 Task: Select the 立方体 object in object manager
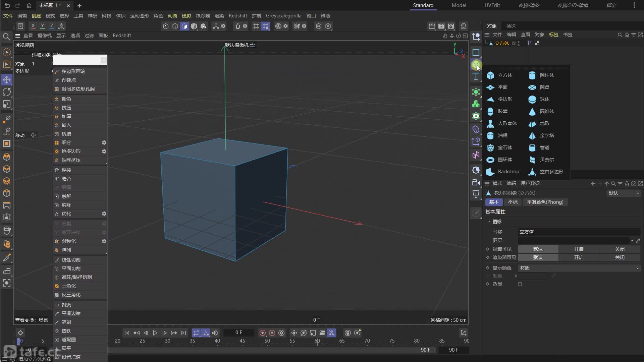pyautogui.click(x=502, y=43)
